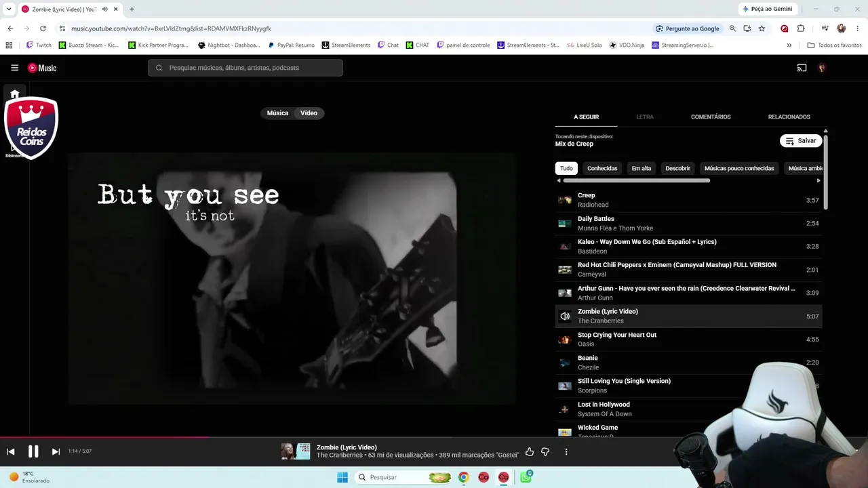Click the Peça ao Gemini button
Image resolution: width=868 pixels, height=488 pixels.
pos(768,9)
